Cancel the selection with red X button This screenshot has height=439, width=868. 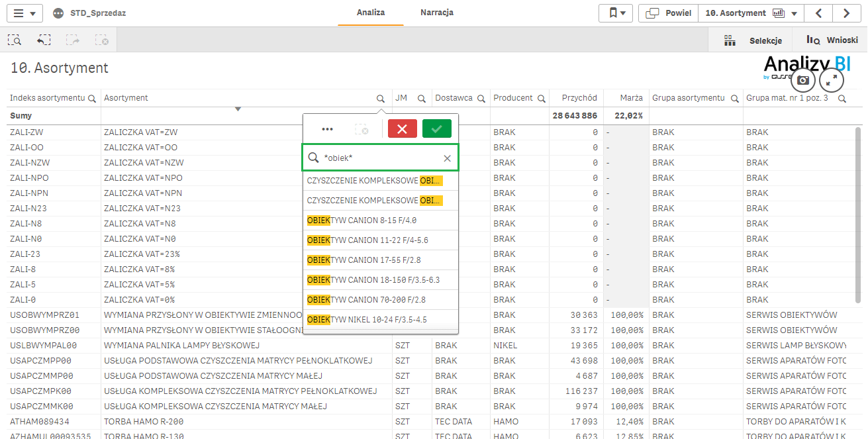pos(403,129)
